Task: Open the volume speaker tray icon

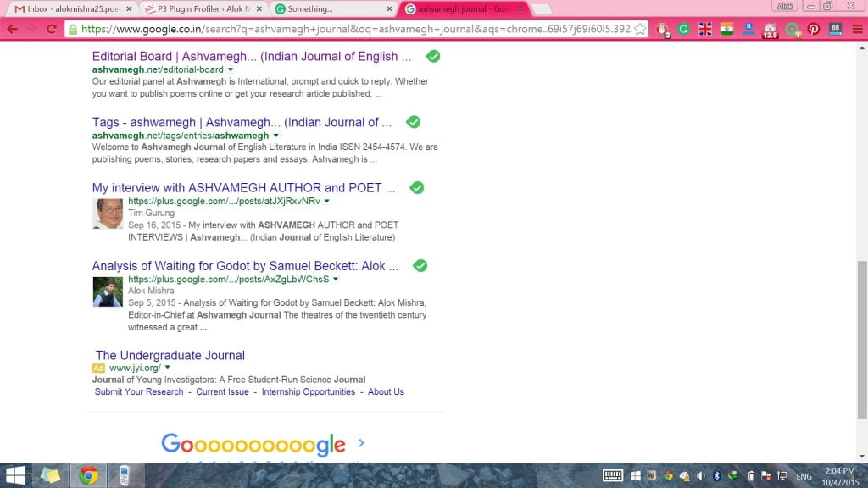Action: pyautogui.click(x=700, y=476)
